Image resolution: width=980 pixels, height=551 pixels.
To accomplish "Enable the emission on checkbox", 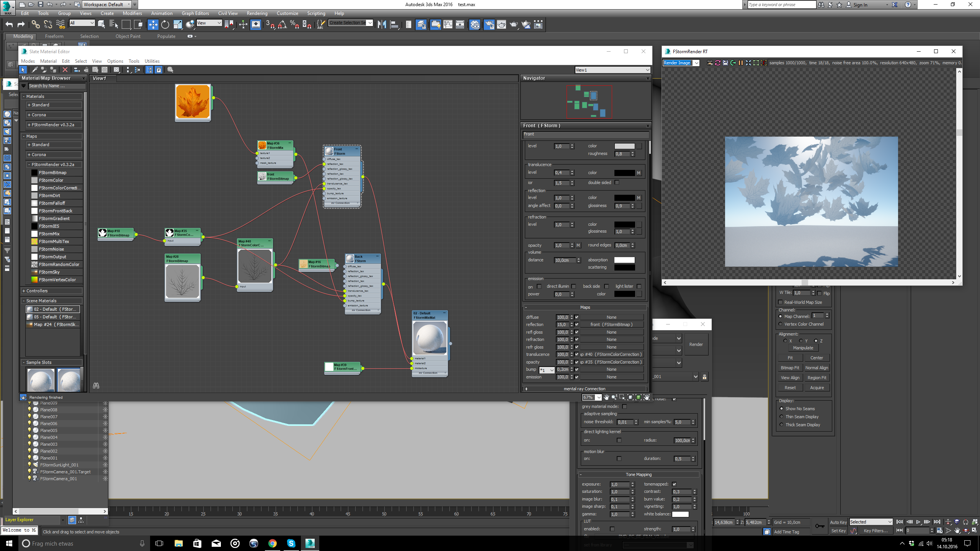I will pyautogui.click(x=539, y=286).
